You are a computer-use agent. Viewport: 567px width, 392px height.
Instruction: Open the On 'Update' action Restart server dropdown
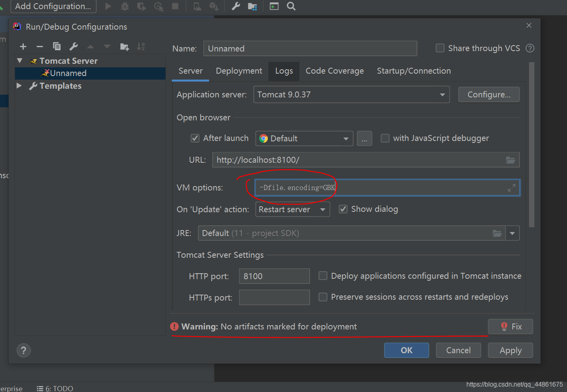point(293,209)
